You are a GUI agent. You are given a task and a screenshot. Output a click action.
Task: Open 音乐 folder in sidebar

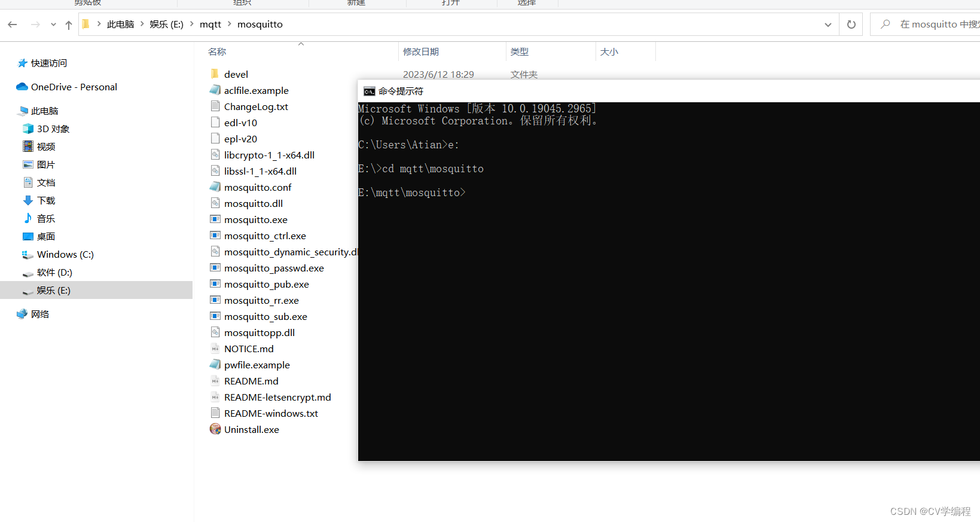click(x=46, y=219)
